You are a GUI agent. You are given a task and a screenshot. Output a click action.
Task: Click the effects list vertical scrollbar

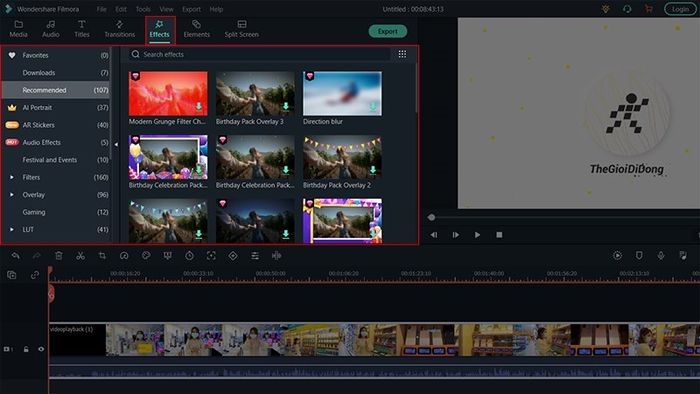[x=416, y=88]
